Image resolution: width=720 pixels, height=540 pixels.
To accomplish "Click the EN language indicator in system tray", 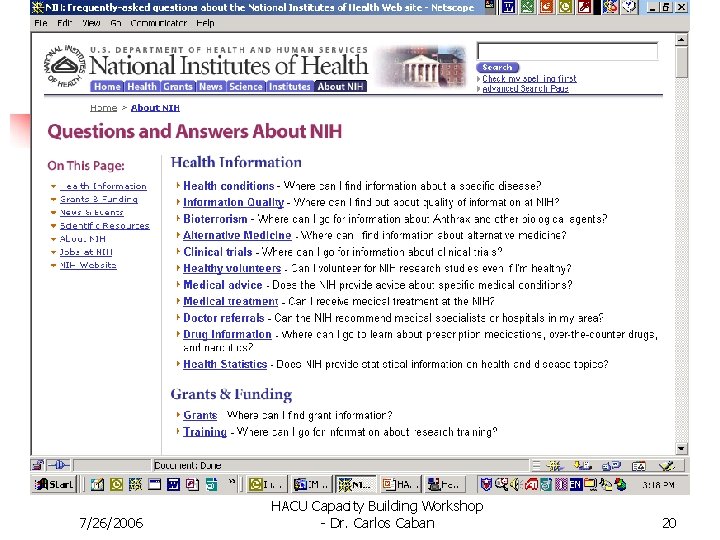I will tap(575, 484).
